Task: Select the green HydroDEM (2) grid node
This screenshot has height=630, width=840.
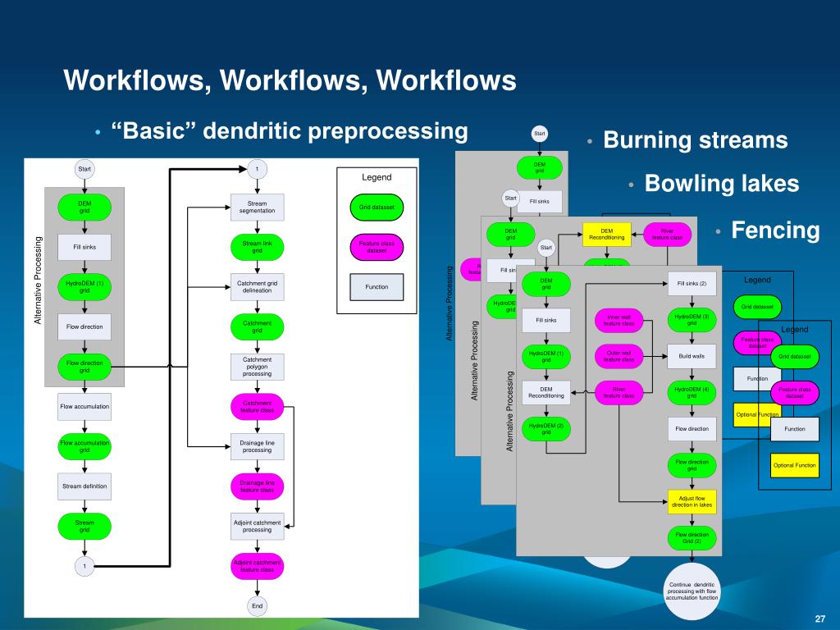Action: [x=546, y=429]
